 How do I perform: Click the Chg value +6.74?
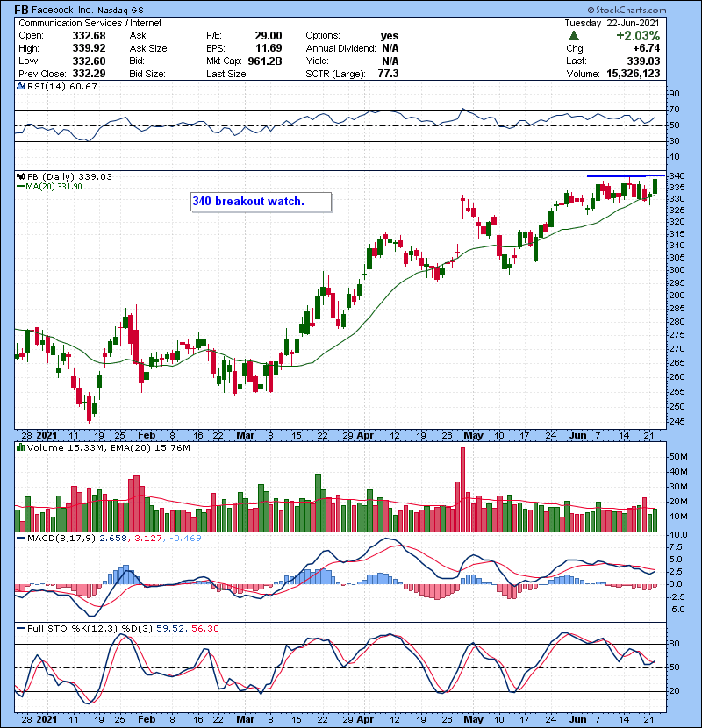(646, 48)
